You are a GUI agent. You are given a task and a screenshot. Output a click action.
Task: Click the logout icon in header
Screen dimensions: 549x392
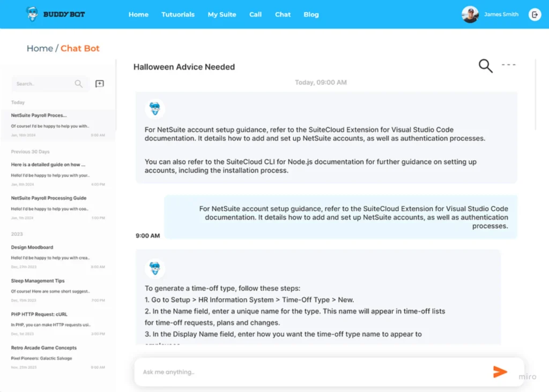tap(535, 14)
